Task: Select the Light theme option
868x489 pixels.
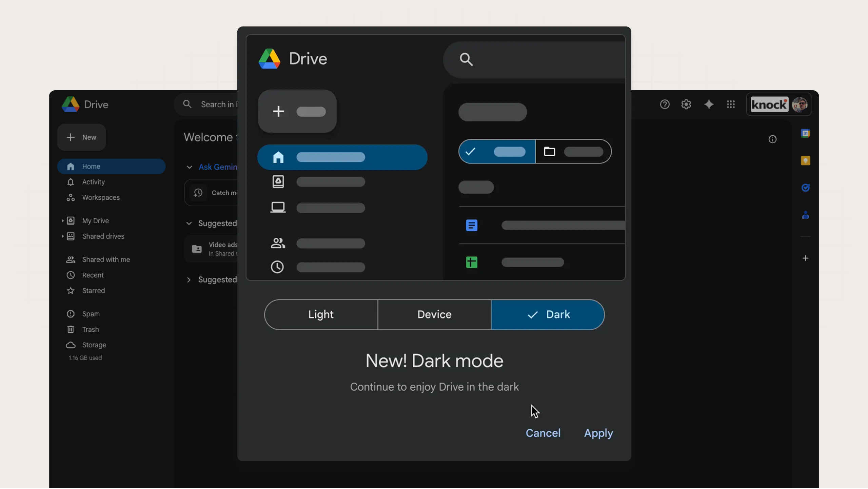Action: [321, 314]
